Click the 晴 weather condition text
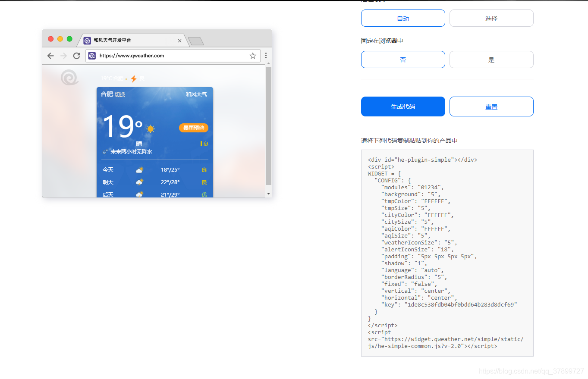This screenshot has width=588, height=379. [x=139, y=144]
